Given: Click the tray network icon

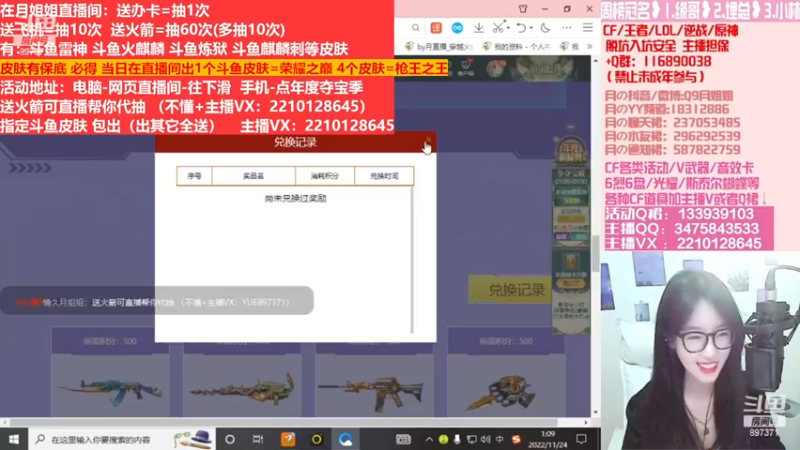Looking at the screenshot, I should tap(471, 439).
